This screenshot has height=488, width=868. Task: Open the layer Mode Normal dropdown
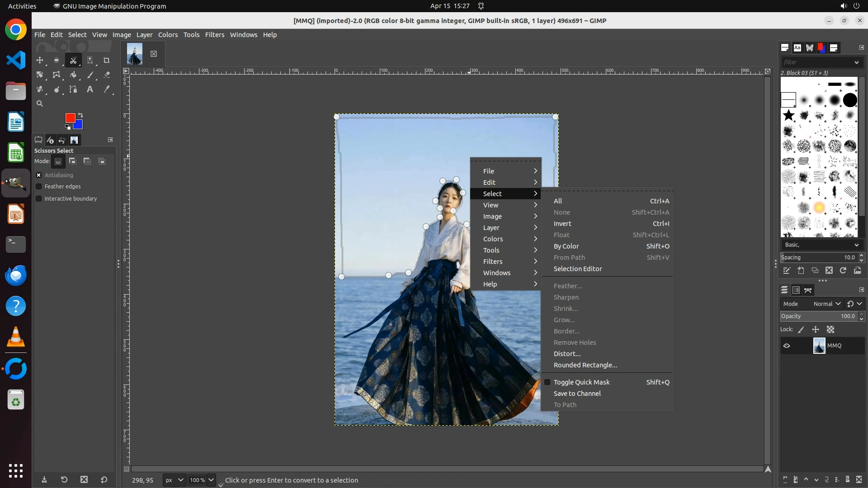click(826, 304)
